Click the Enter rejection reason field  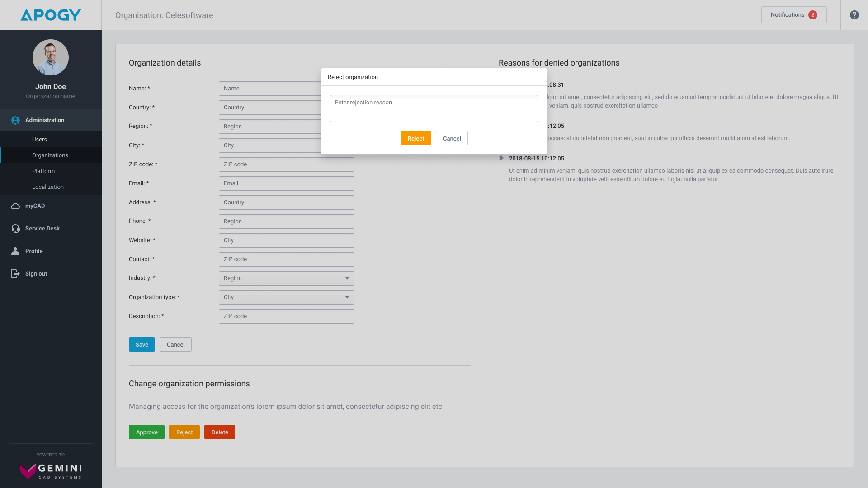(x=434, y=108)
